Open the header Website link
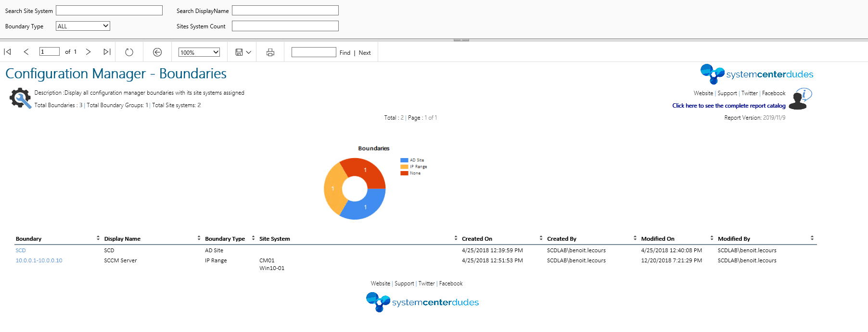The height and width of the screenshot is (332, 868). tap(703, 93)
